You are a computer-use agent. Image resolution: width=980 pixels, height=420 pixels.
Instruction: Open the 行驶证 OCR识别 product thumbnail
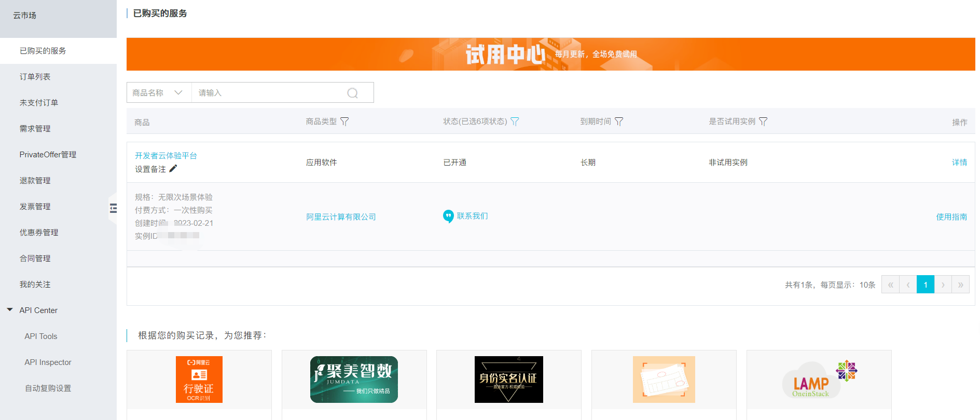199,380
